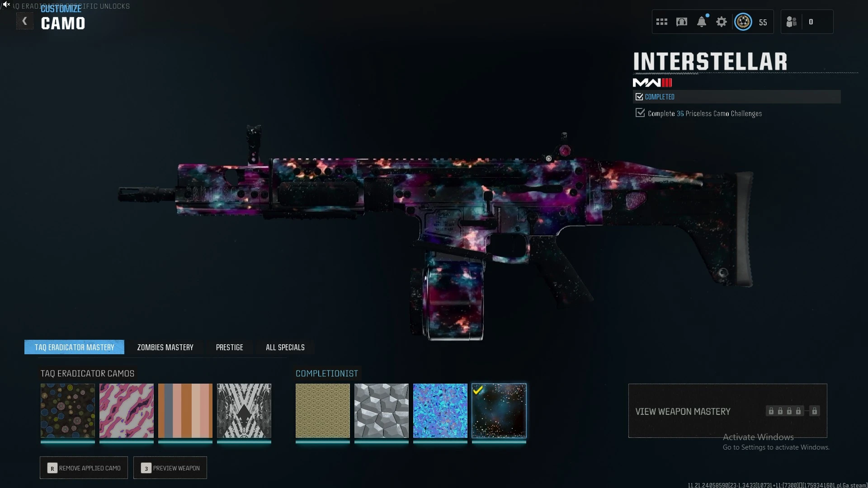Select the pink tiger stripe camo

(x=126, y=410)
